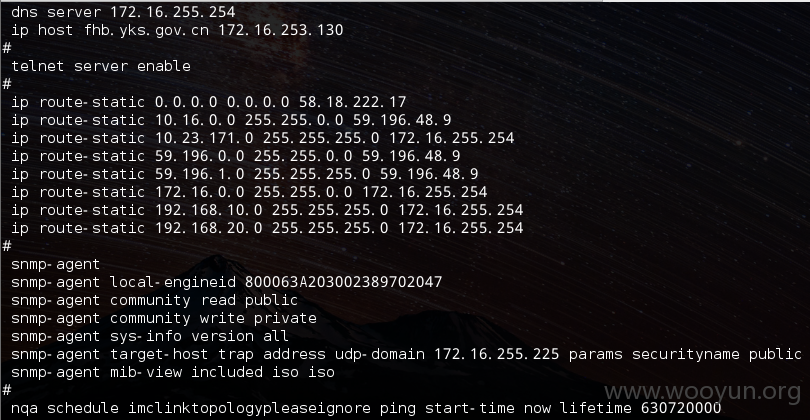Click the 'community read public' line
The height and width of the screenshot is (420, 810).
pos(154,300)
